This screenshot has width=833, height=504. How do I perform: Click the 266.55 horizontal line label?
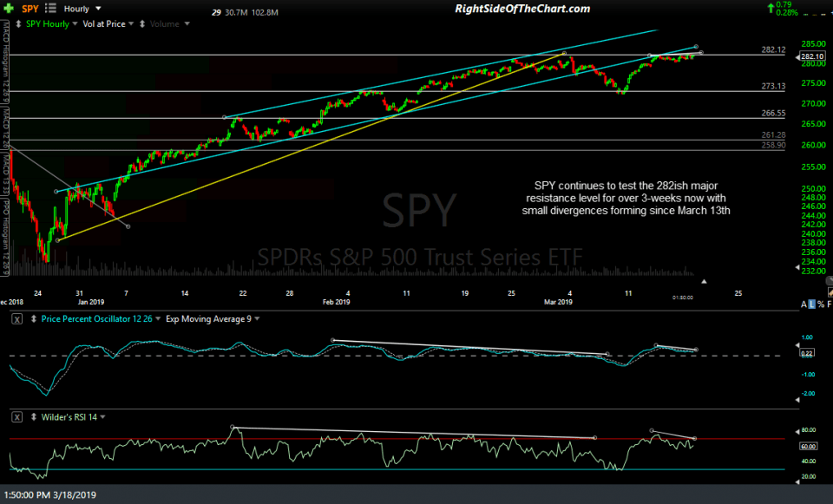click(773, 113)
